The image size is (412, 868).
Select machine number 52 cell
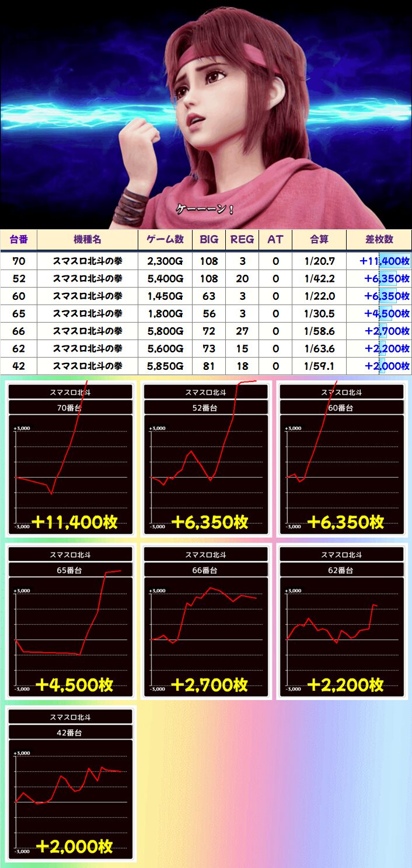[19, 279]
